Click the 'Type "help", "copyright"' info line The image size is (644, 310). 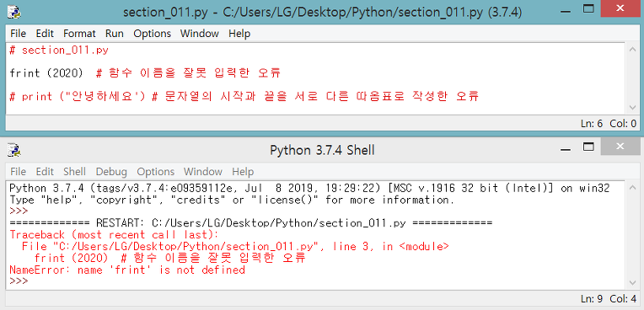[x=232, y=200]
